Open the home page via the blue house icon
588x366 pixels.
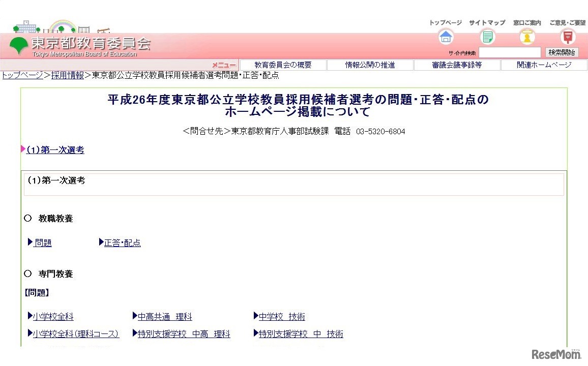click(445, 37)
